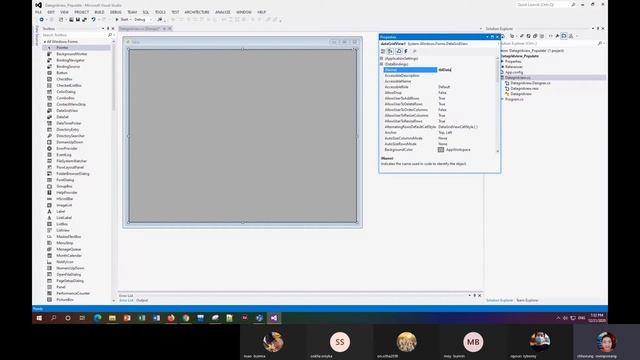Expand the Properties node in Solution Explorer

tap(502, 61)
